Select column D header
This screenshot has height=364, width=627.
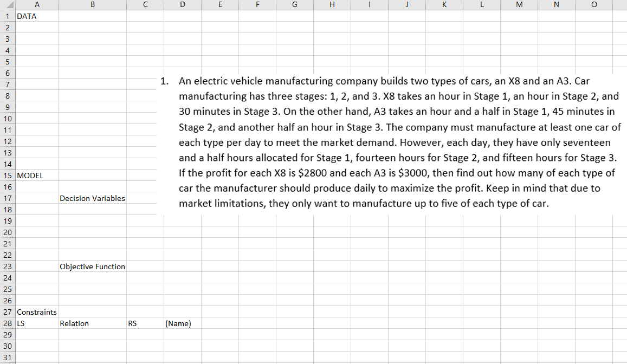(183, 5)
